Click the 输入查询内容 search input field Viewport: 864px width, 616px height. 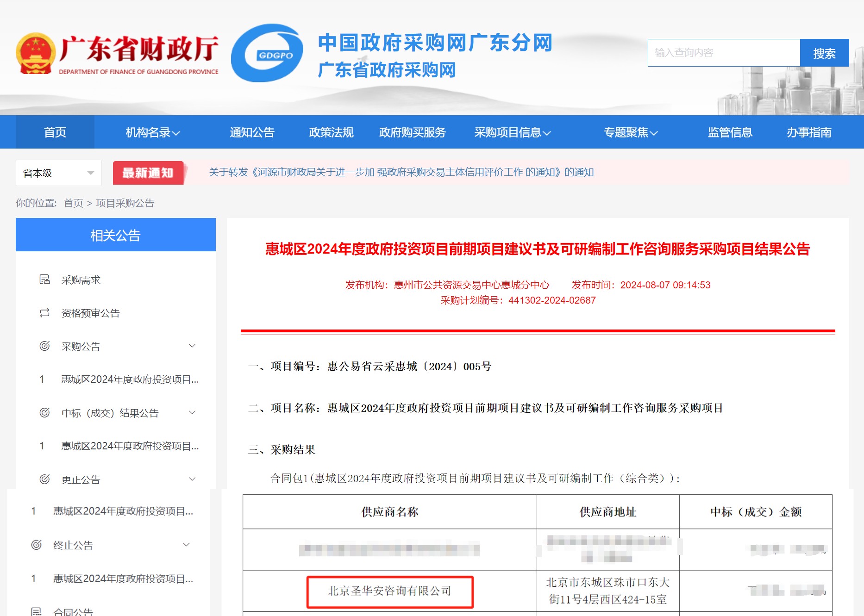pyautogui.click(x=724, y=53)
